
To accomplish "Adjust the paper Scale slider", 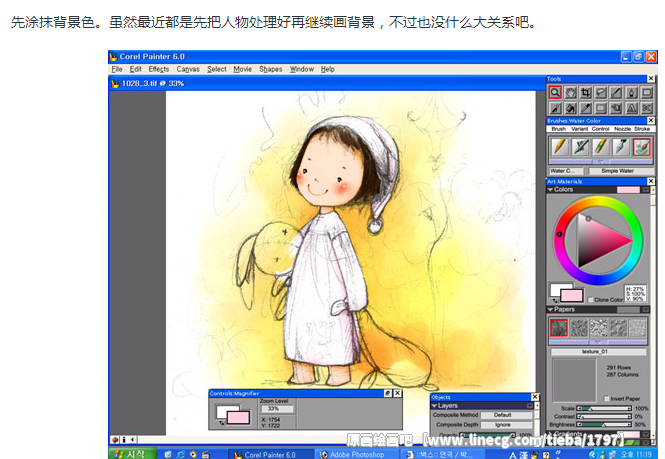I will click(x=604, y=408).
